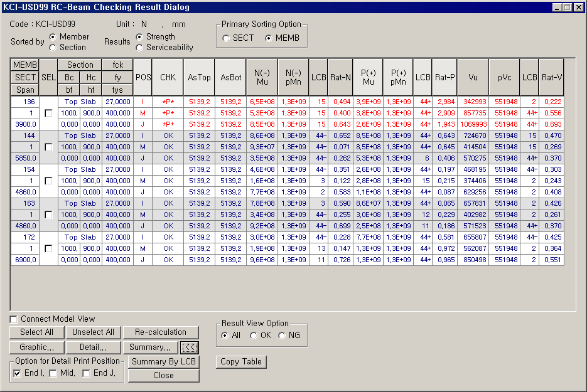Tick the SEL checkbox for member 163

[48, 215]
